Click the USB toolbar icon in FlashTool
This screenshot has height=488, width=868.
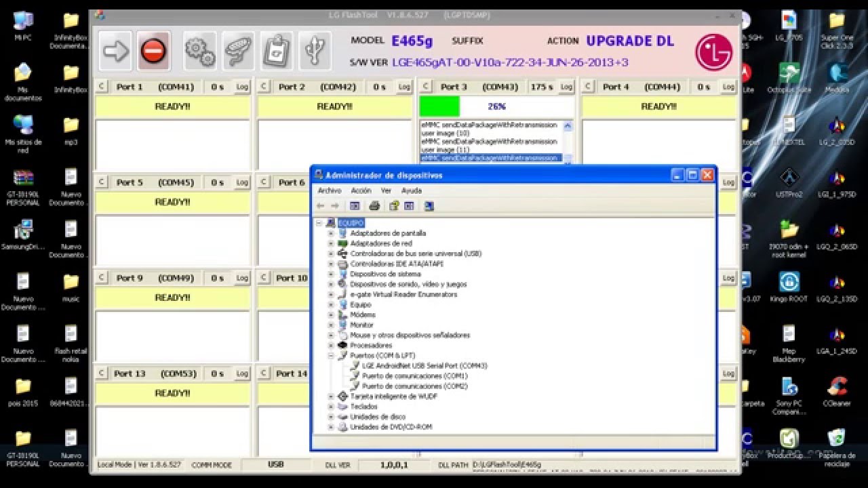(x=315, y=51)
